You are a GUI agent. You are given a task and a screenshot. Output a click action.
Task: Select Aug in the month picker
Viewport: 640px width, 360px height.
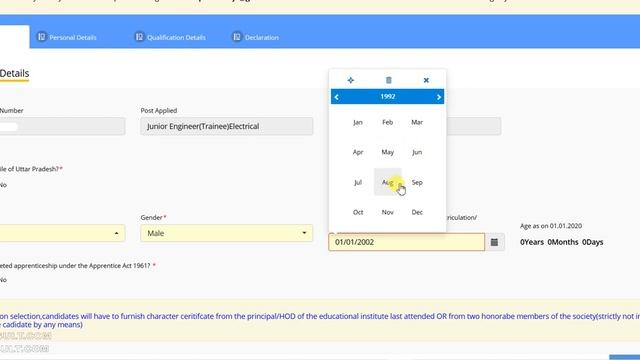coord(388,182)
